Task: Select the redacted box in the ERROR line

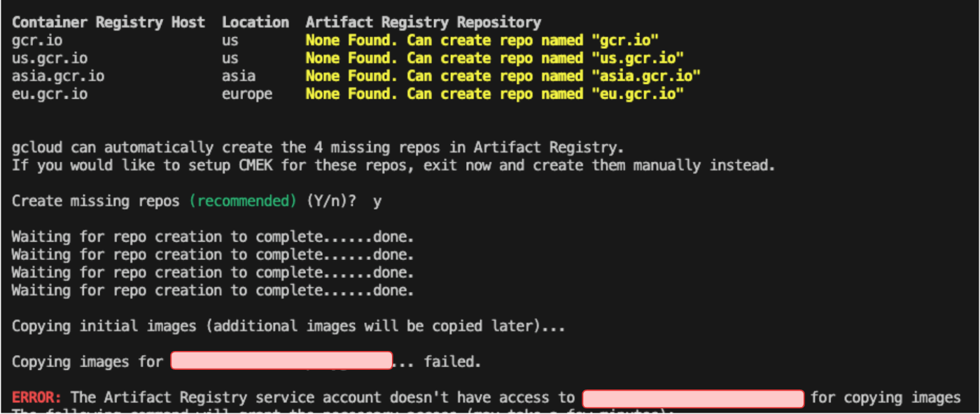Action: pyautogui.click(x=693, y=399)
